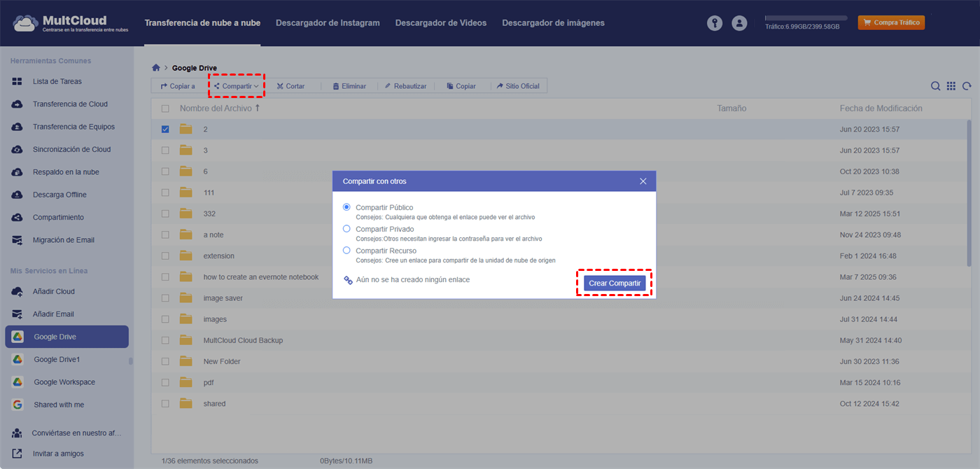Image resolution: width=980 pixels, height=469 pixels.
Task: Click Conviértase en nuestro afiliado
Action: (76, 433)
